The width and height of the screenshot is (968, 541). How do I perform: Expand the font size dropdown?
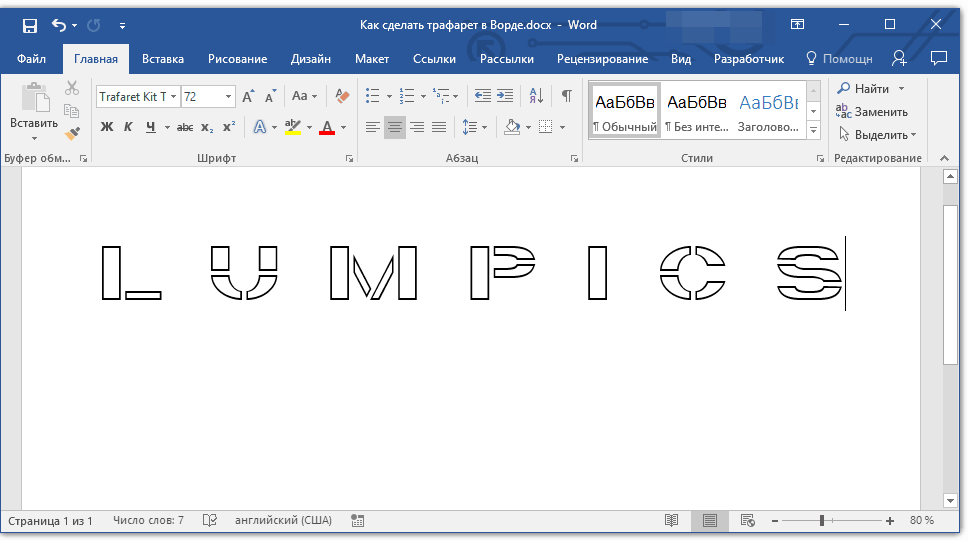click(228, 97)
